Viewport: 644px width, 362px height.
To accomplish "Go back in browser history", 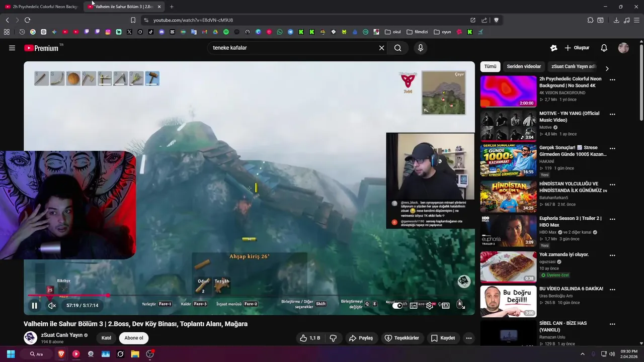I will 7,20.
